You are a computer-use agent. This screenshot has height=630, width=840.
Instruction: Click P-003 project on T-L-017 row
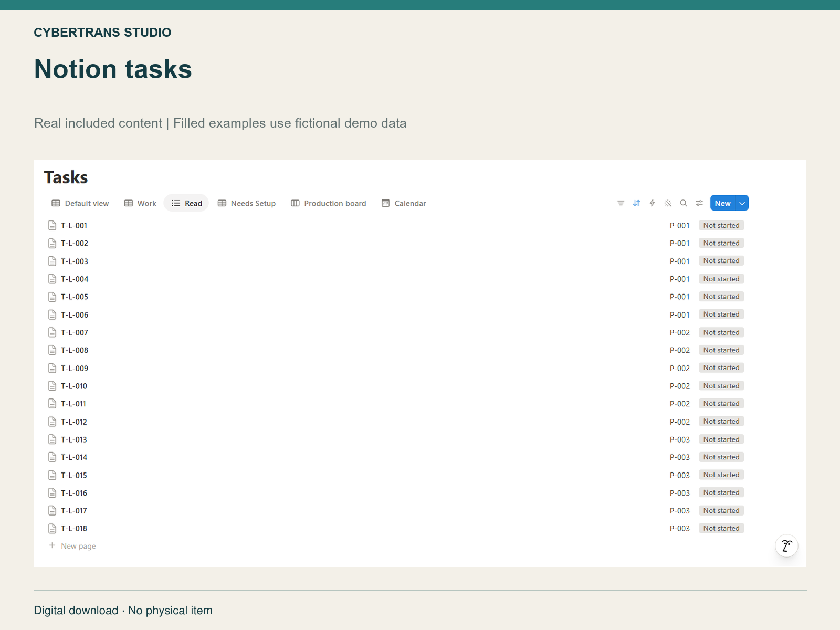[x=680, y=511]
